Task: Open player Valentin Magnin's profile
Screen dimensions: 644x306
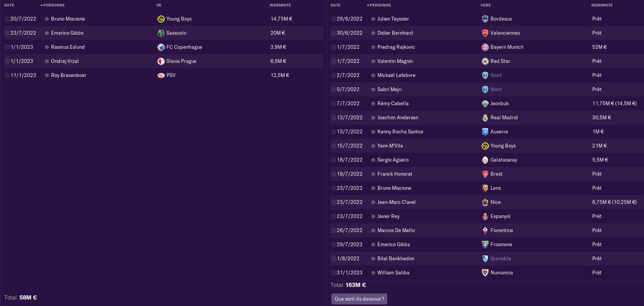Action: pos(395,61)
